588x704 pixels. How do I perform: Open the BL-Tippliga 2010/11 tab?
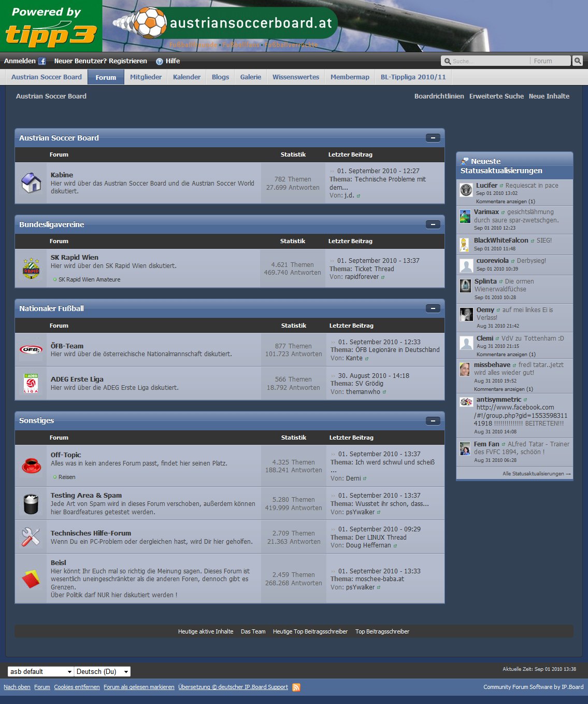[413, 77]
